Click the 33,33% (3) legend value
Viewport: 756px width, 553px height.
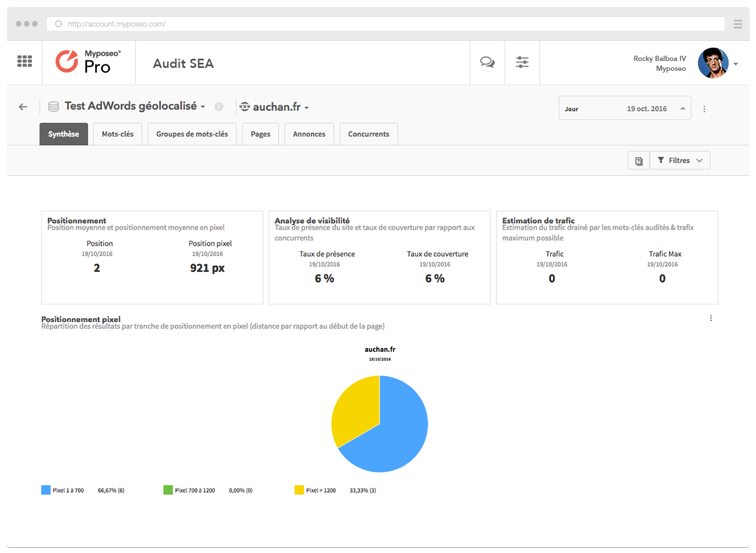[x=363, y=490]
